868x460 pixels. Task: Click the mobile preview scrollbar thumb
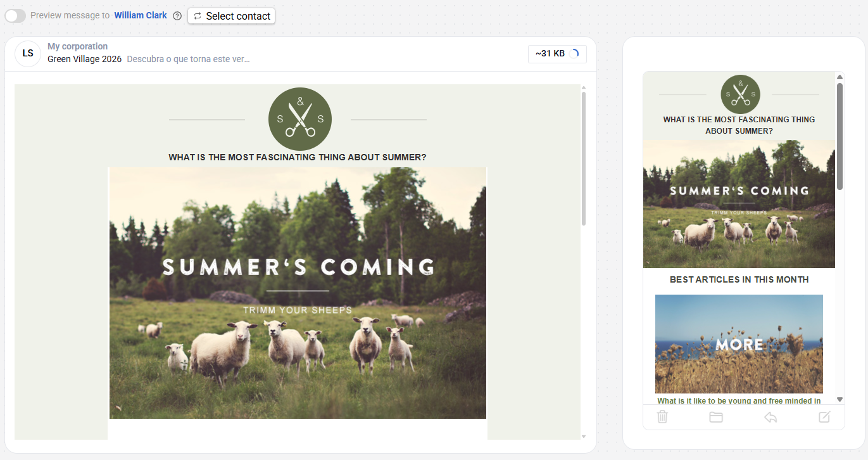[840, 136]
